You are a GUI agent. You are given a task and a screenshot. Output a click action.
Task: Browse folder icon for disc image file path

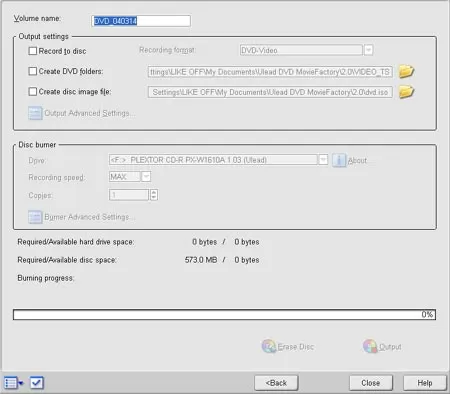(406, 92)
